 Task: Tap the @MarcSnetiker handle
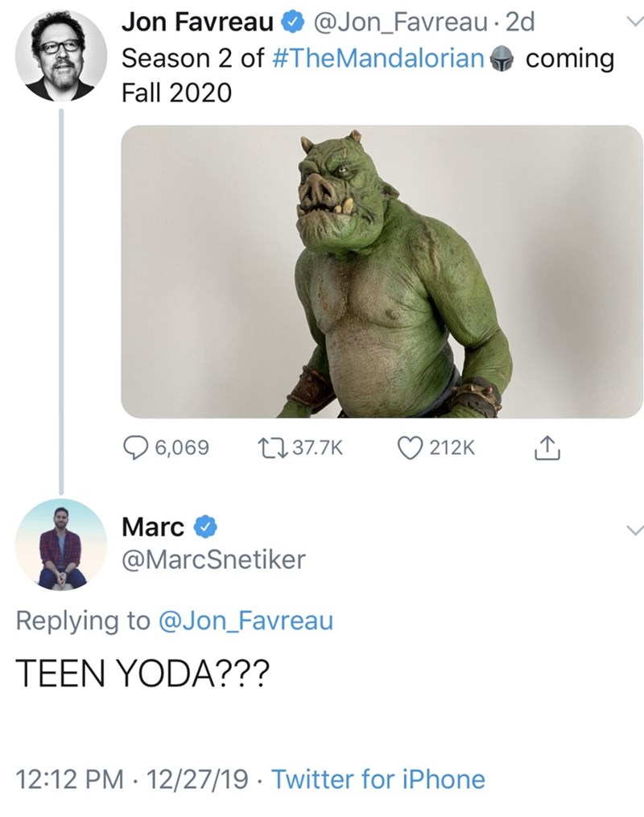point(213,559)
